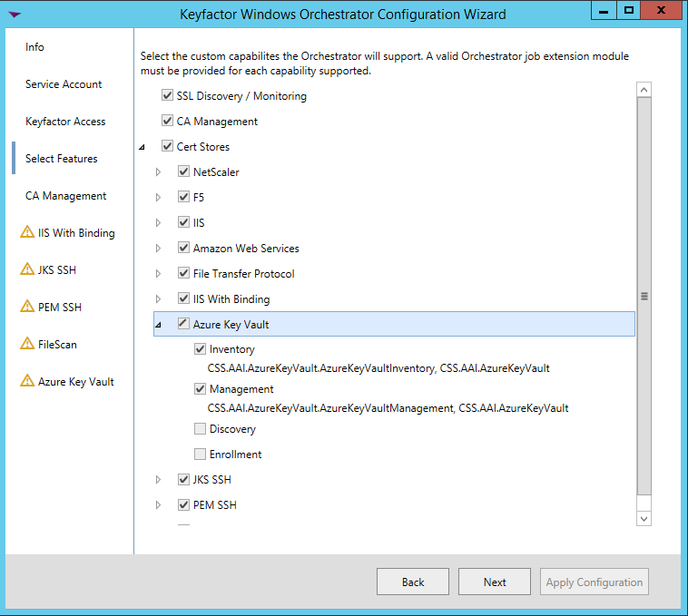The image size is (688, 616).
Task: Toggle the JKS SSH tree checkbox
Action: [183, 480]
